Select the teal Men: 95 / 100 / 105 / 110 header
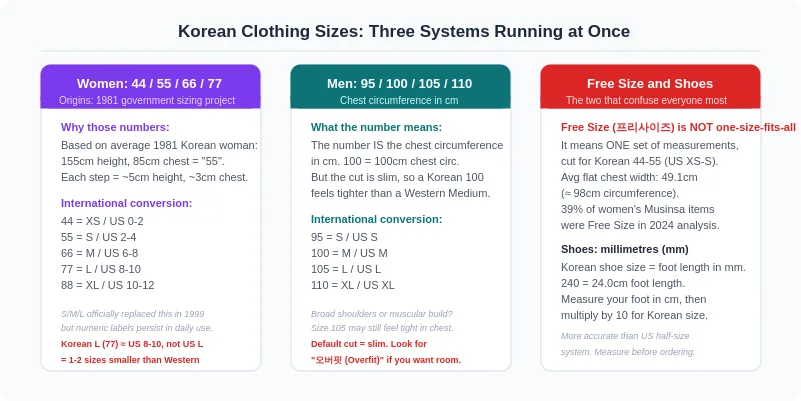The image size is (801, 401). pyautogui.click(x=400, y=86)
